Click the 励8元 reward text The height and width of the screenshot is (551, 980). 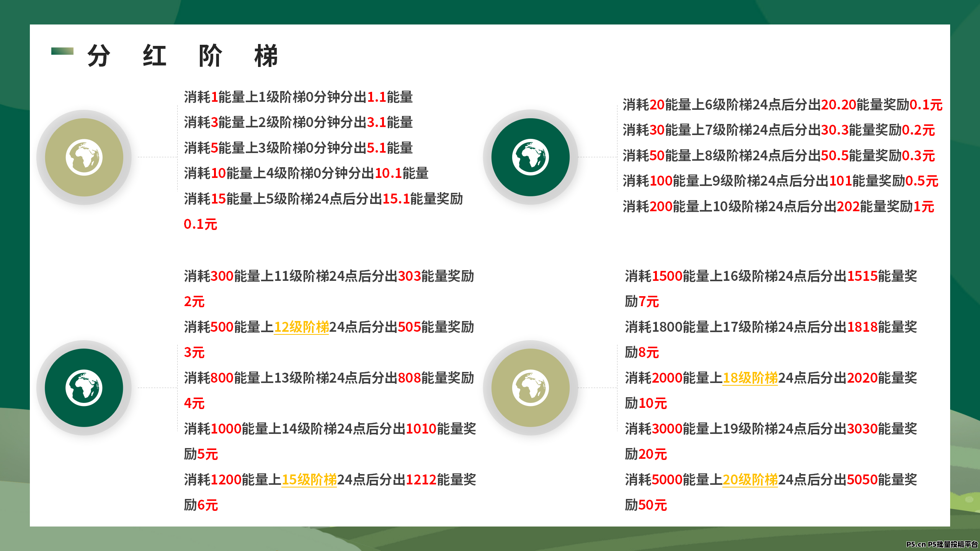click(642, 352)
